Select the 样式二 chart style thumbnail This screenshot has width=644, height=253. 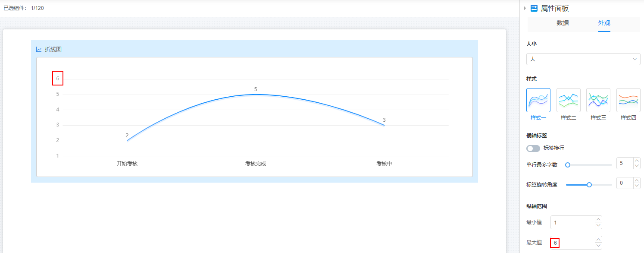pos(569,100)
